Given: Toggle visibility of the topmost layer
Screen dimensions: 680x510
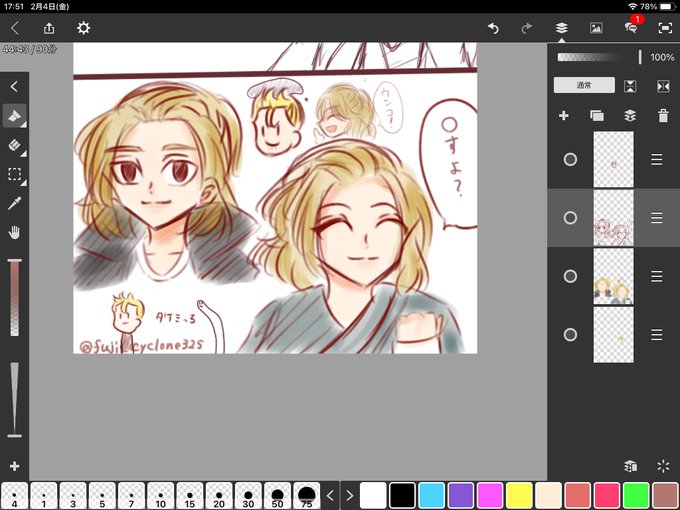Looking at the screenshot, I should point(570,160).
